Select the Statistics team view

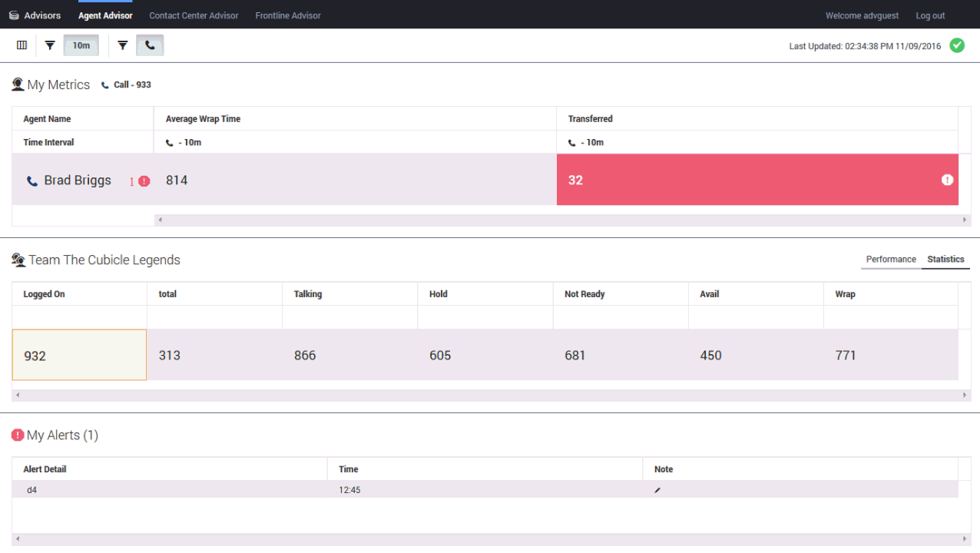click(x=945, y=260)
